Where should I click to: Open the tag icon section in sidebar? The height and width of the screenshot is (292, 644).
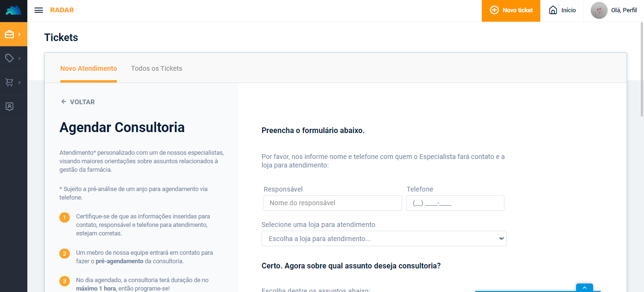coord(9,58)
